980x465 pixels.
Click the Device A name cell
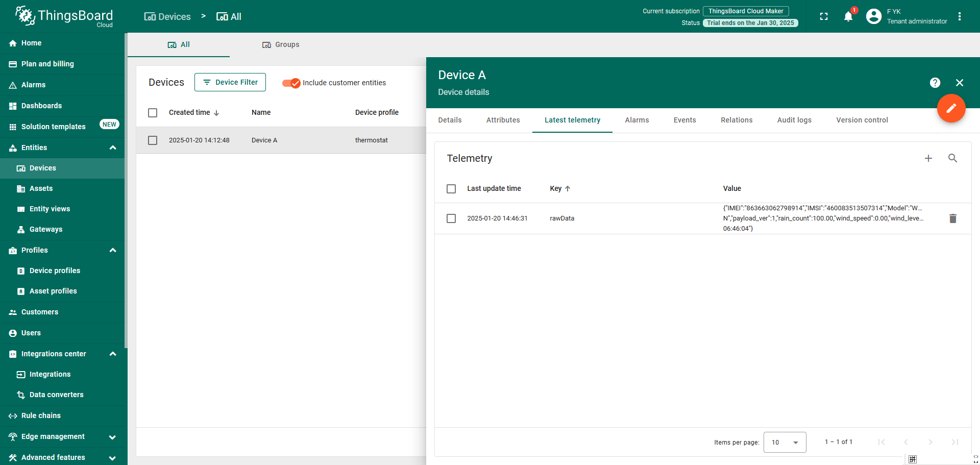pos(264,140)
